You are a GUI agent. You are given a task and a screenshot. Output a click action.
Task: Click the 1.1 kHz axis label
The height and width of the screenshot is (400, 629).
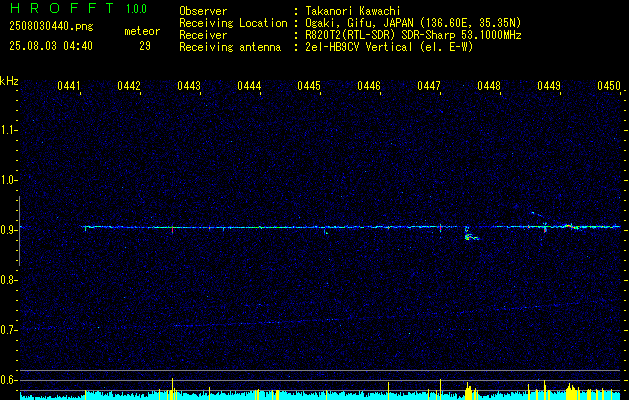tap(8, 130)
